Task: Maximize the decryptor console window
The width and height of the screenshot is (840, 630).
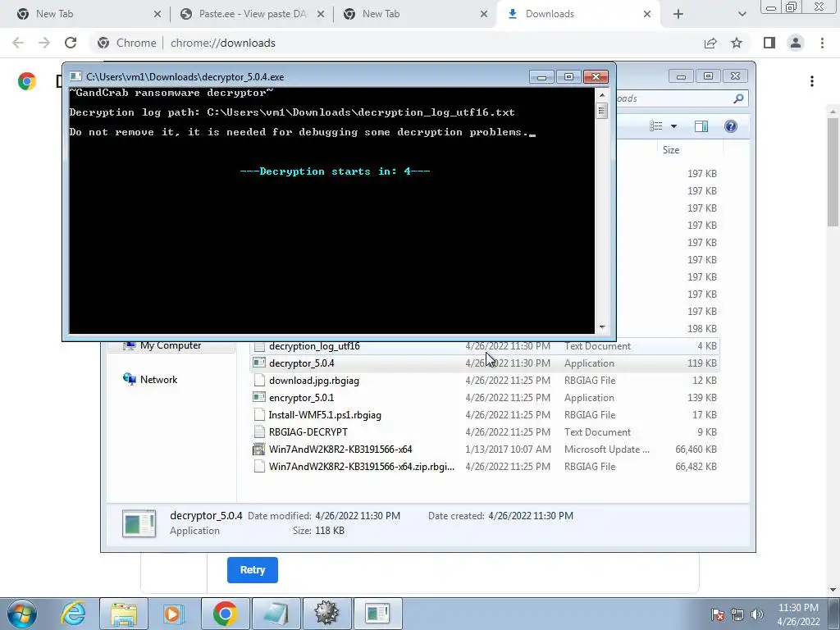Action: (x=568, y=77)
